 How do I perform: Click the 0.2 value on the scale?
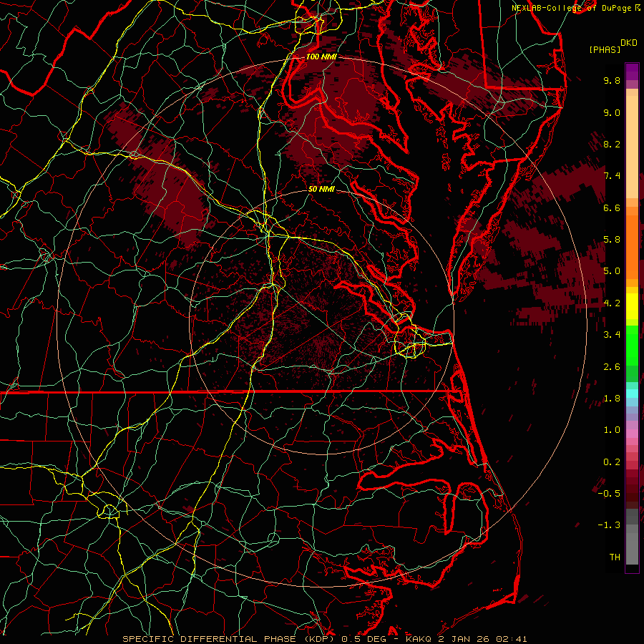(612, 462)
